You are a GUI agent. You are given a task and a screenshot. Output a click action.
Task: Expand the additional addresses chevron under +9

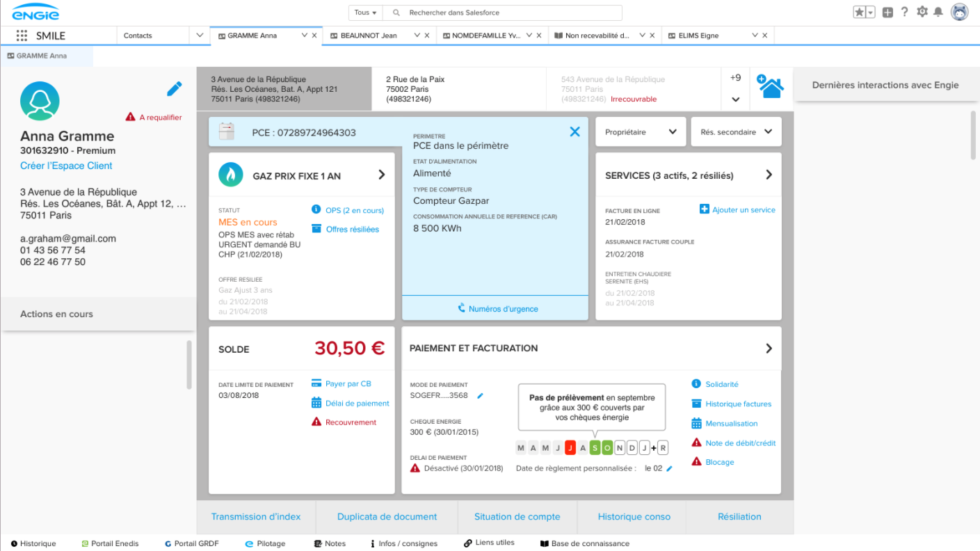[735, 99]
